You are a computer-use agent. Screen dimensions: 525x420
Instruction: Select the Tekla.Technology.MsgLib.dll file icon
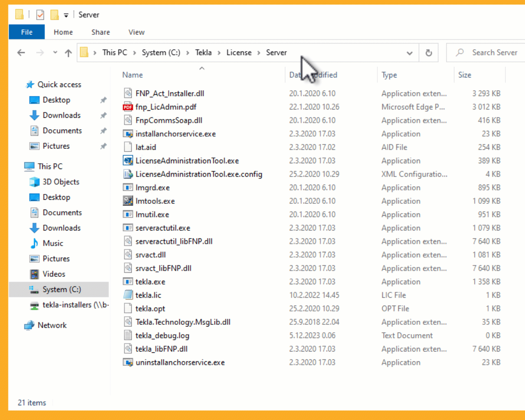pyautogui.click(x=128, y=322)
